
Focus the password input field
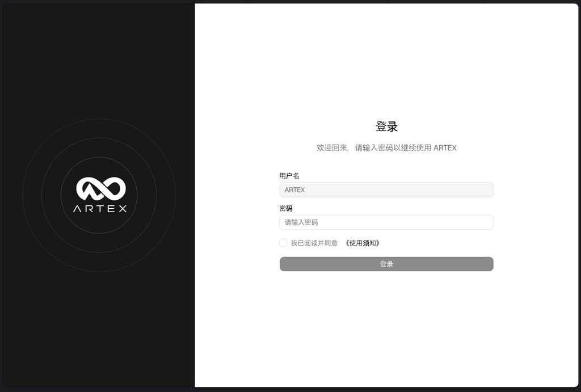point(386,222)
